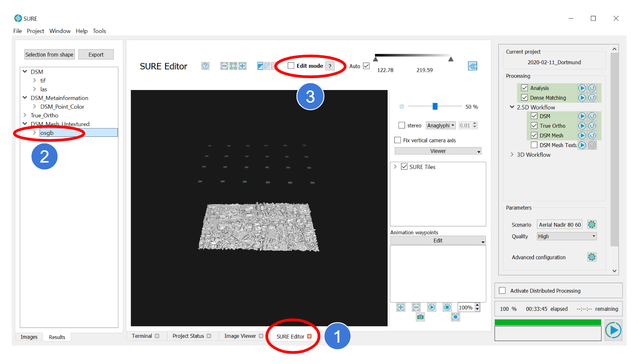
Task: Expand the 3D Workflow section
Action: 512,155
